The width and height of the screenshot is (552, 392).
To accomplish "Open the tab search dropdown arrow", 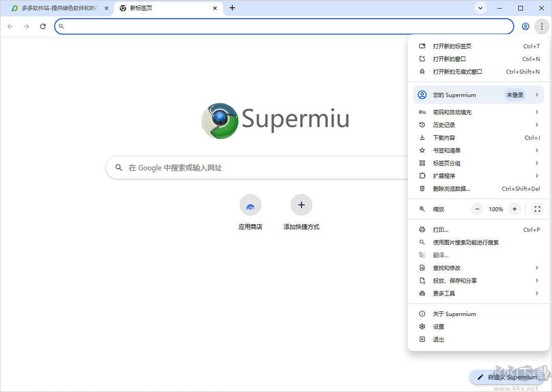I will click(480, 8).
